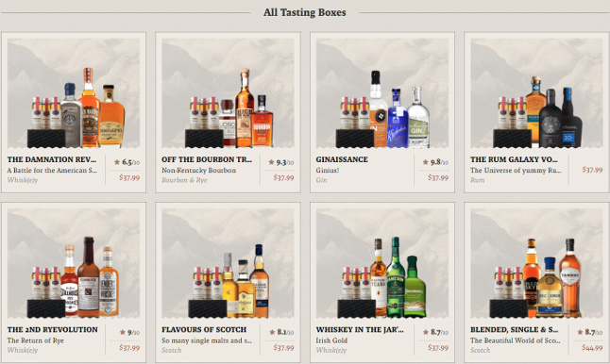Click the 'Gin' category label
This screenshot has width=610, height=364.
[x=321, y=180]
